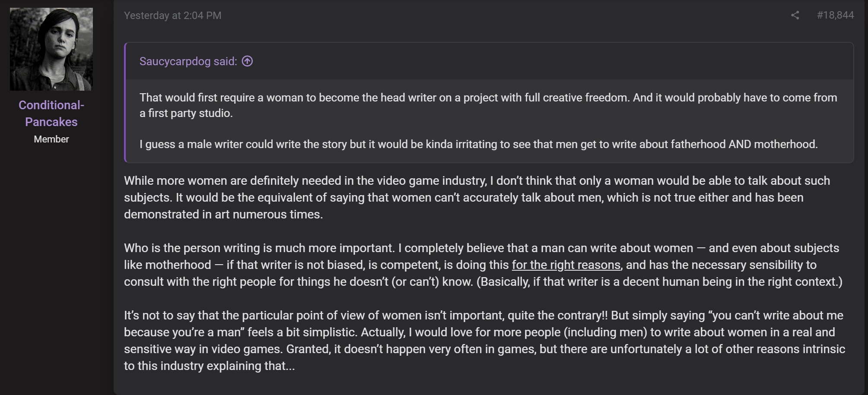This screenshot has height=395, width=868.
Task: Click the capitalized word 'AND' in the quote
Action: point(740,144)
